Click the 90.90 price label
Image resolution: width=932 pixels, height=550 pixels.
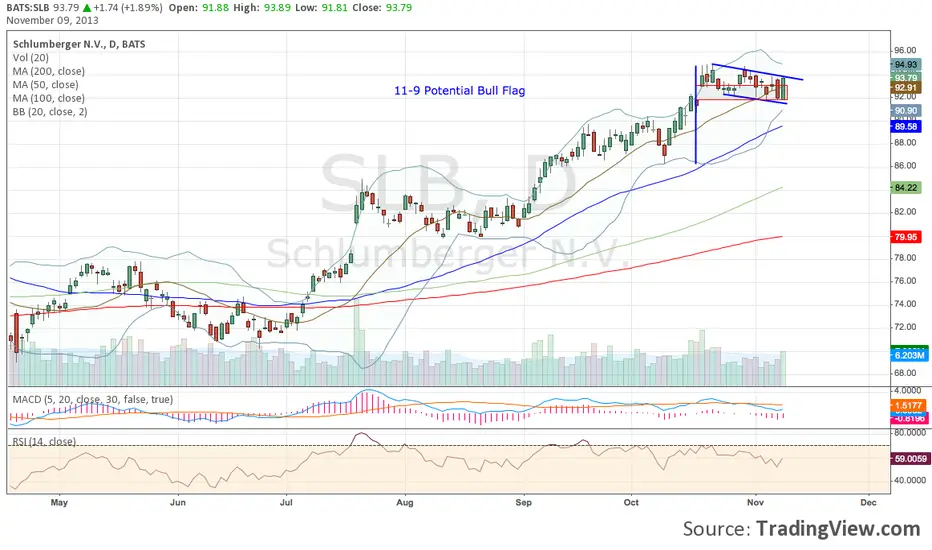click(906, 111)
